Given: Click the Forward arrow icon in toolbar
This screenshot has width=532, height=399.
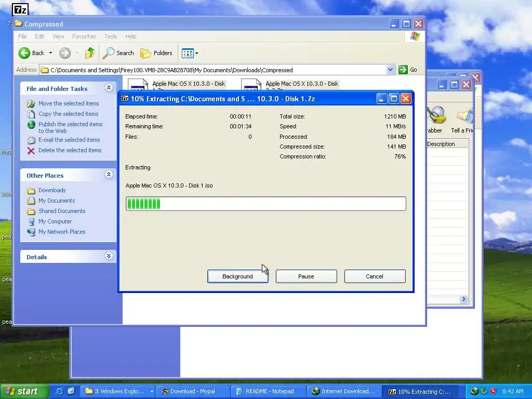Looking at the screenshot, I should [65, 53].
